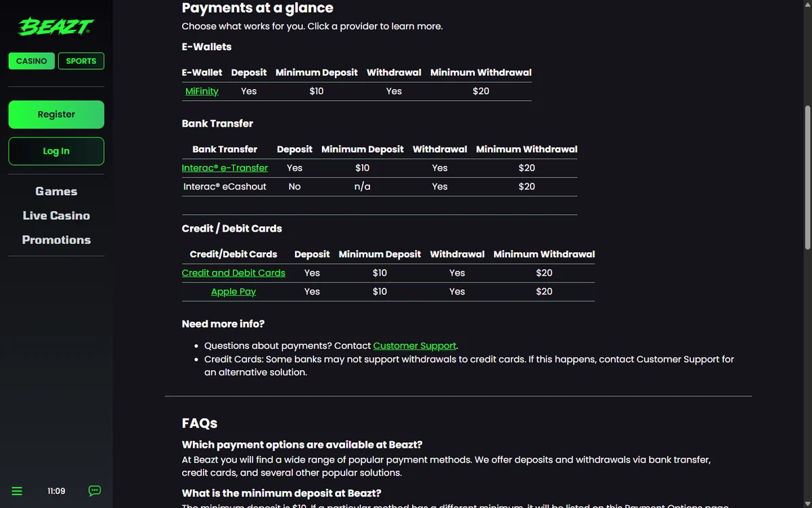Click "What is the minimum deposit at Beazt?"

(281, 493)
